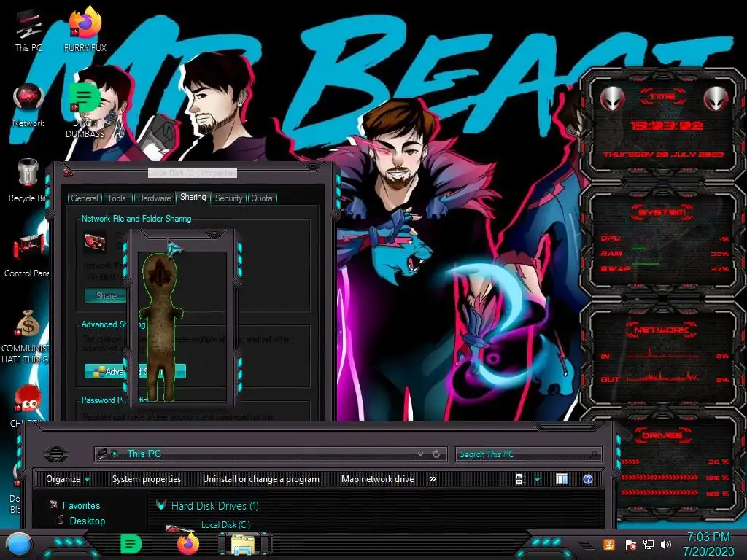747x560 pixels.
Task: Open the Recycle Bin desktop icon
Action: tap(27, 181)
